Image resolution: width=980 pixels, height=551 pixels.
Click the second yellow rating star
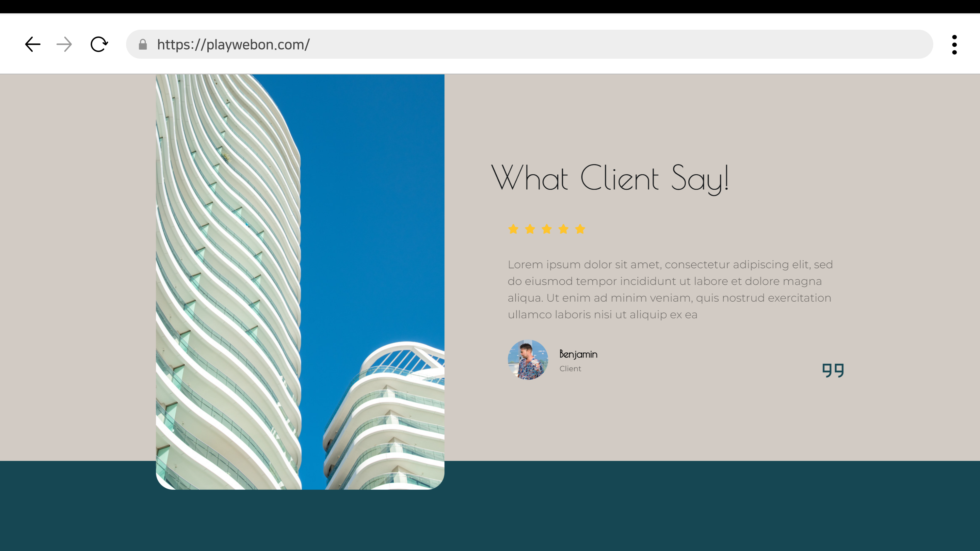coord(530,229)
